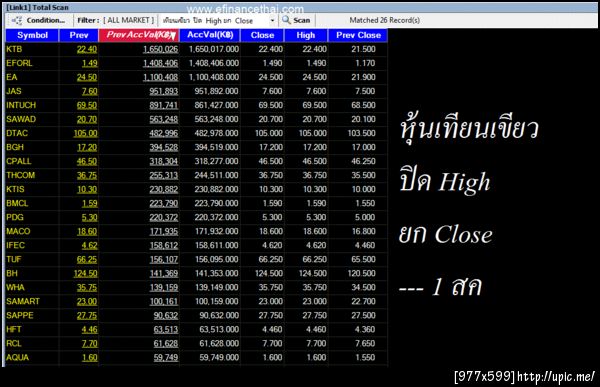Select the AQUA symbol
This screenshot has width=600, height=387.
[x=18, y=358]
